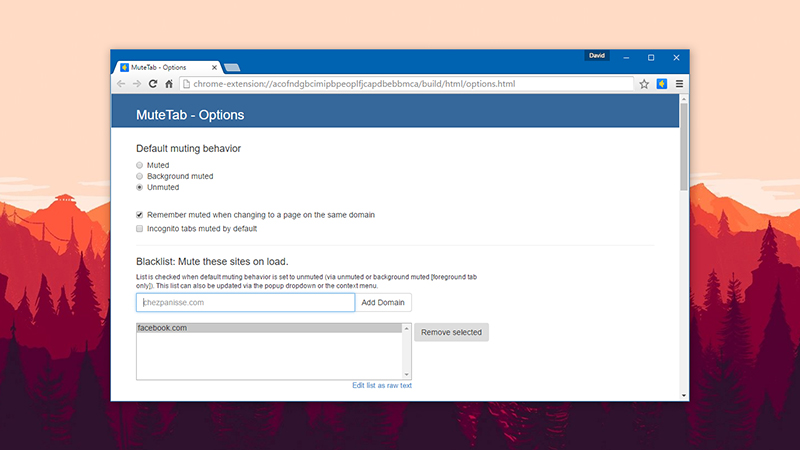Click the page icon in address bar
The image size is (800, 450).
(186, 84)
